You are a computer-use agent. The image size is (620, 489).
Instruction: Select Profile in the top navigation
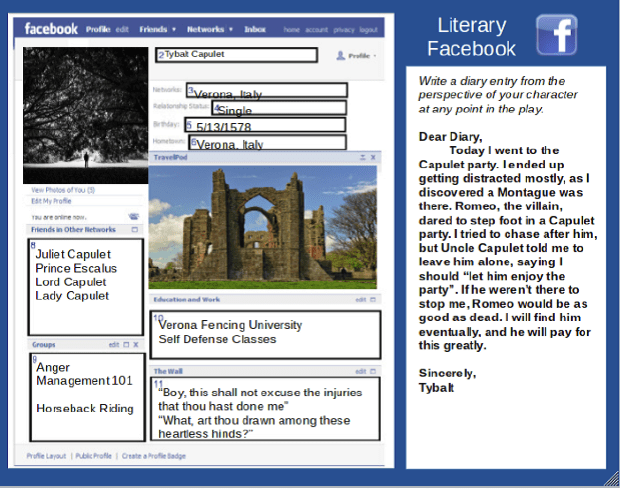[x=96, y=30]
